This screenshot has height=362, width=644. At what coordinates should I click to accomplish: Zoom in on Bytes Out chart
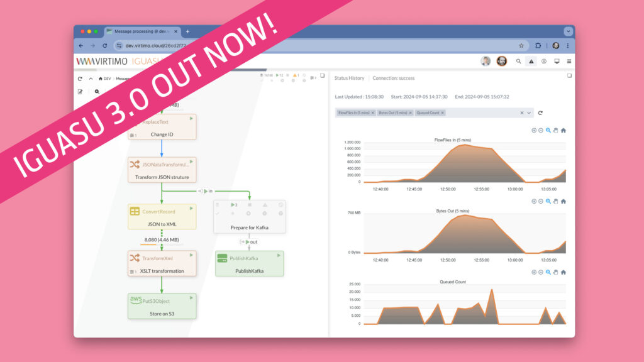point(534,202)
